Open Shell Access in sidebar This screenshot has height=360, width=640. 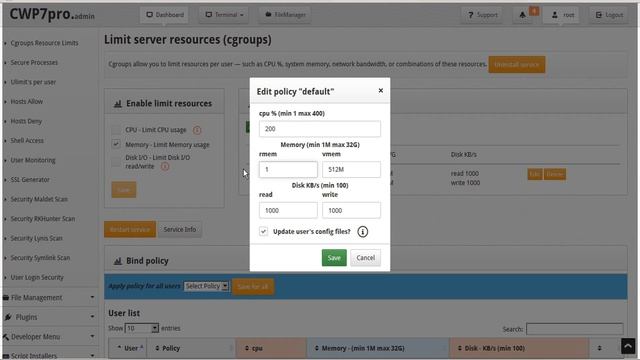27,140
